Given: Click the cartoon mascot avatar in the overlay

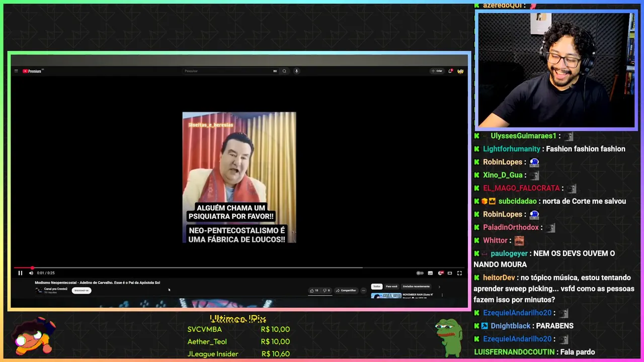Looking at the screenshot, I should (33, 337).
